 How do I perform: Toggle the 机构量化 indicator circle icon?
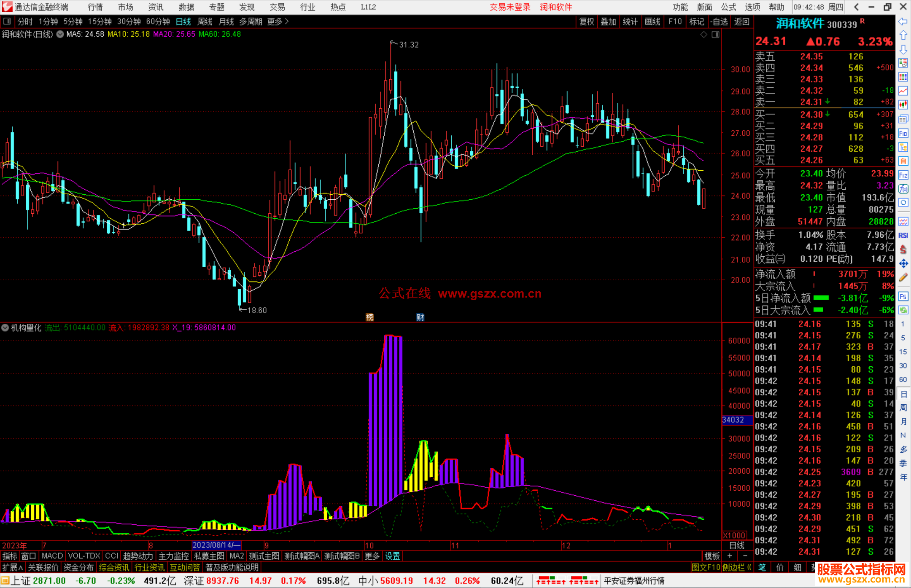coord(5,328)
